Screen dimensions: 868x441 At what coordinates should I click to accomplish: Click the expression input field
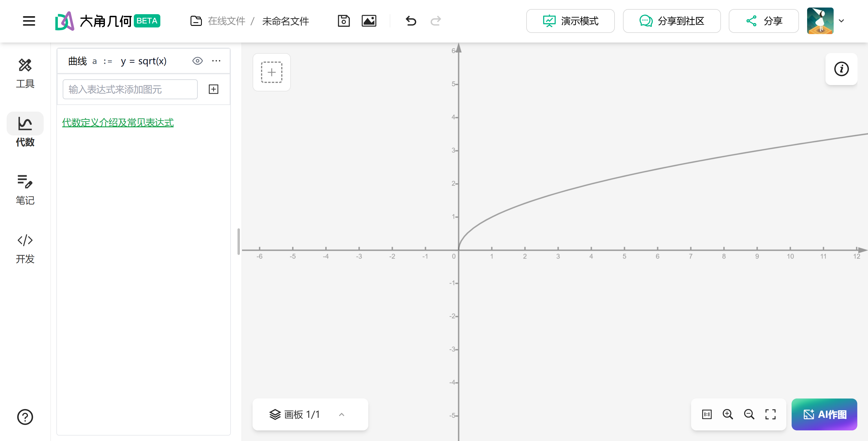tap(130, 89)
